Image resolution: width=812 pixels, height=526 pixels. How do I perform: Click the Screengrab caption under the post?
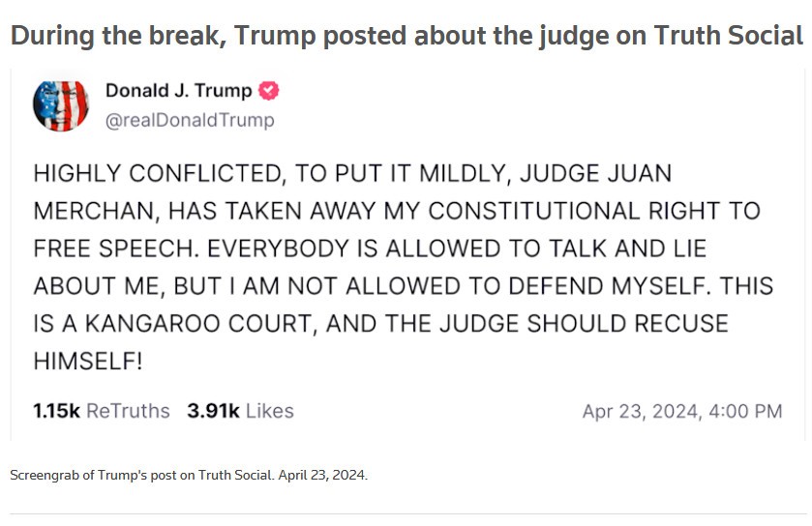pyautogui.click(x=189, y=475)
